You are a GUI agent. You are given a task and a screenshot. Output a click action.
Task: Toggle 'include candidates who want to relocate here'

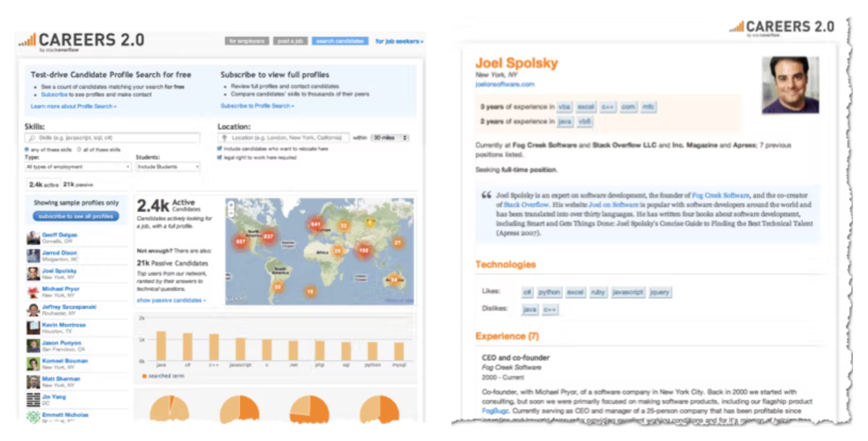(x=221, y=149)
